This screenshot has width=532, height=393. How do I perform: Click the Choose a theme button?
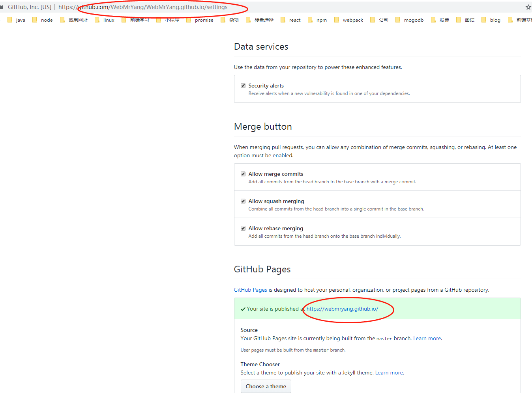[x=266, y=386]
